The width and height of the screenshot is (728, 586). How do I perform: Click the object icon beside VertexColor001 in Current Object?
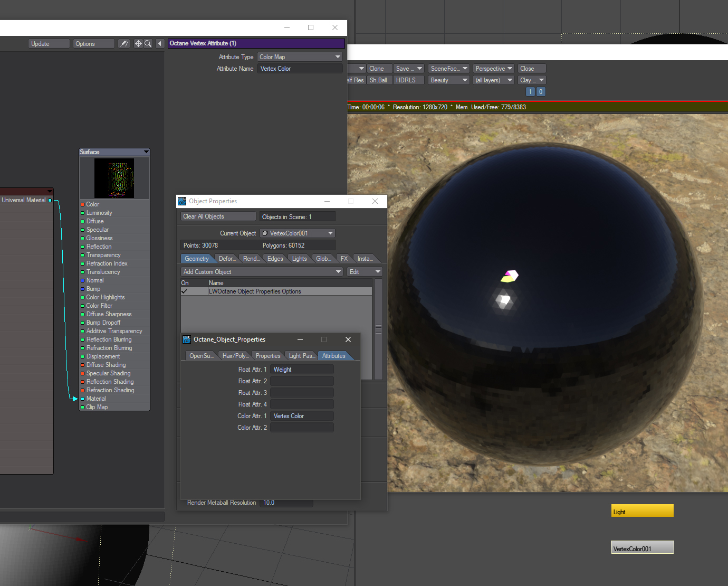coord(265,233)
